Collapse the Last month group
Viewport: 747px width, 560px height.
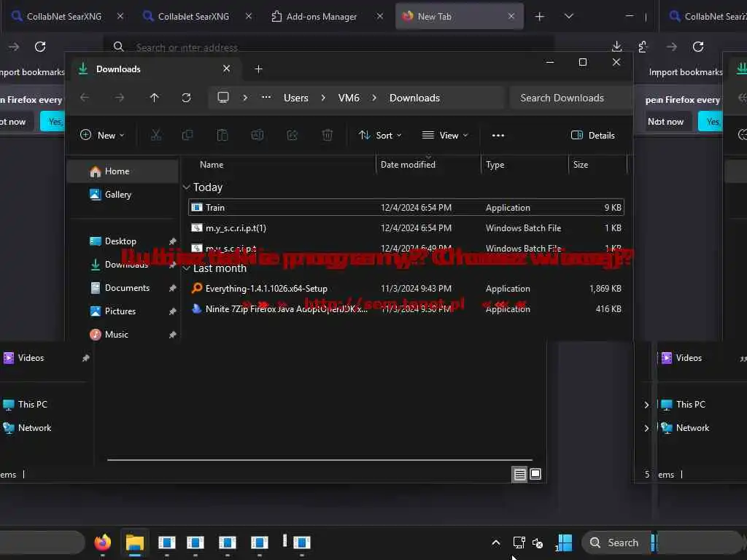[x=186, y=268]
